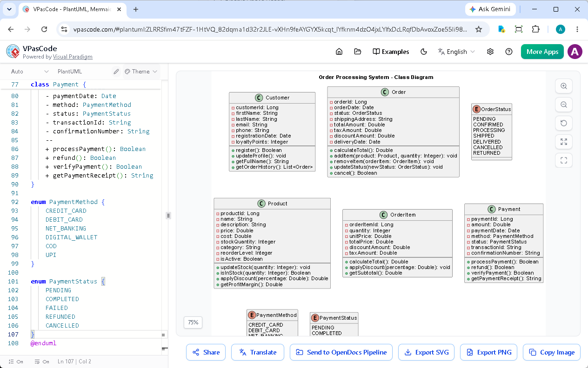Click code line 101 enum PaymentStatus

point(68,281)
